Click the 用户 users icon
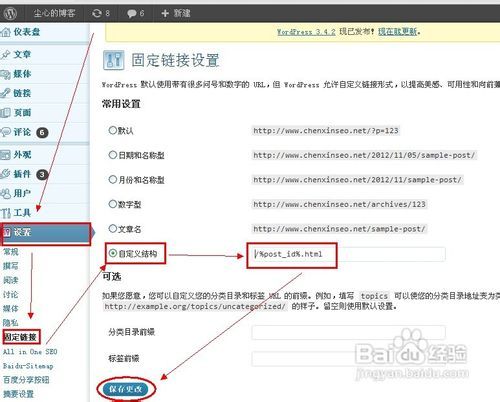The image size is (500, 402). (5, 193)
